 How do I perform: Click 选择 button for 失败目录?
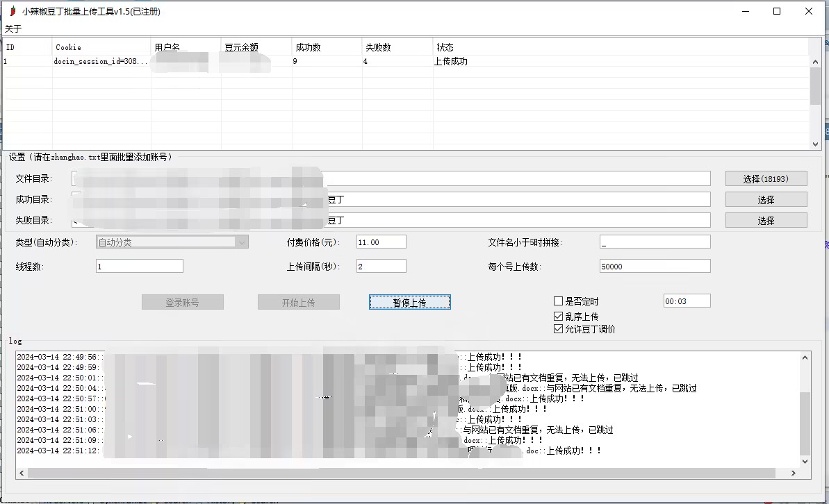766,220
